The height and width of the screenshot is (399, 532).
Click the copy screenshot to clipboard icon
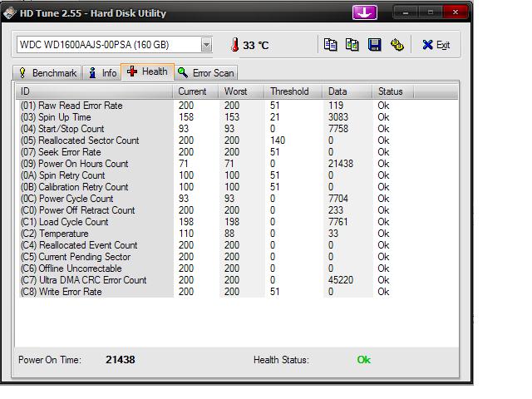352,45
